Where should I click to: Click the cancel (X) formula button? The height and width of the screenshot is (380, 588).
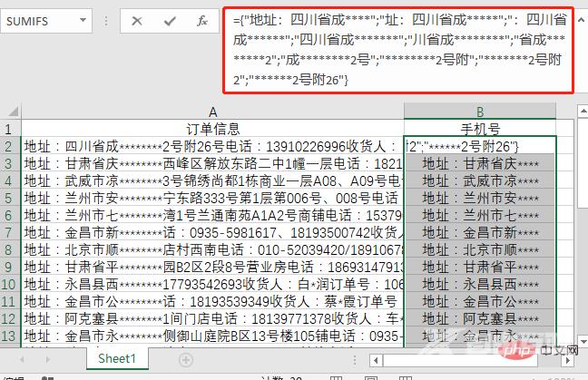[137, 21]
